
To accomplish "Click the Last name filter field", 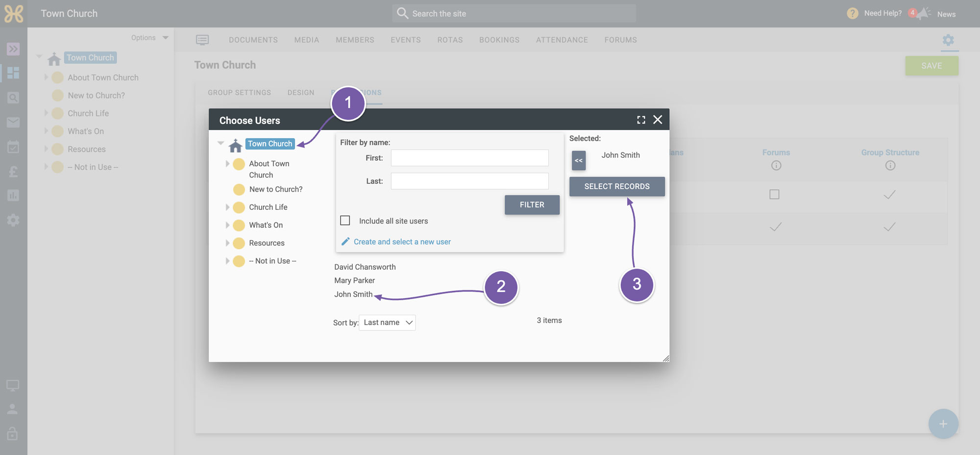I will pyautogui.click(x=469, y=181).
